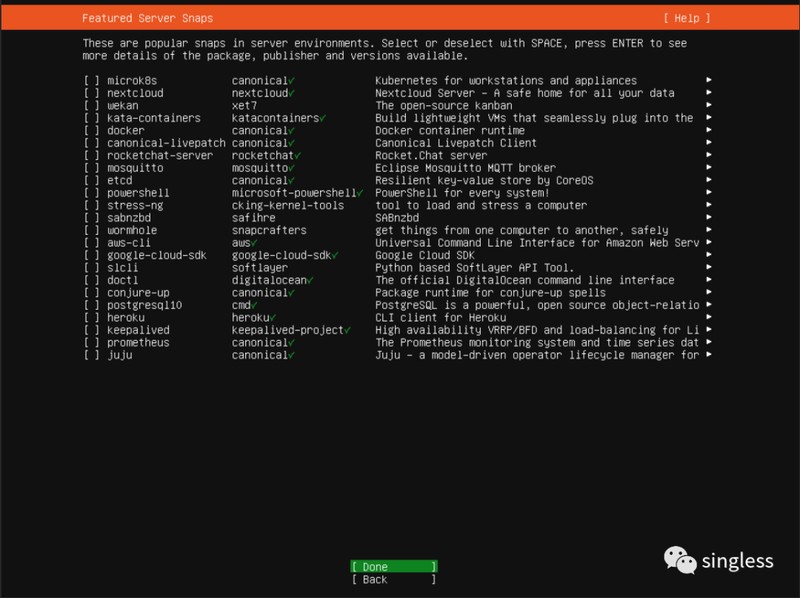This screenshot has width=800, height=598.
Task: Select the nextcloud snap checkbox
Action: tap(92, 93)
